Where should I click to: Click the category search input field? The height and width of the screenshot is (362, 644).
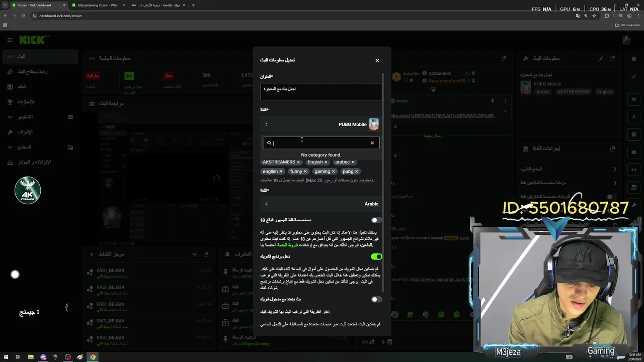tap(320, 143)
